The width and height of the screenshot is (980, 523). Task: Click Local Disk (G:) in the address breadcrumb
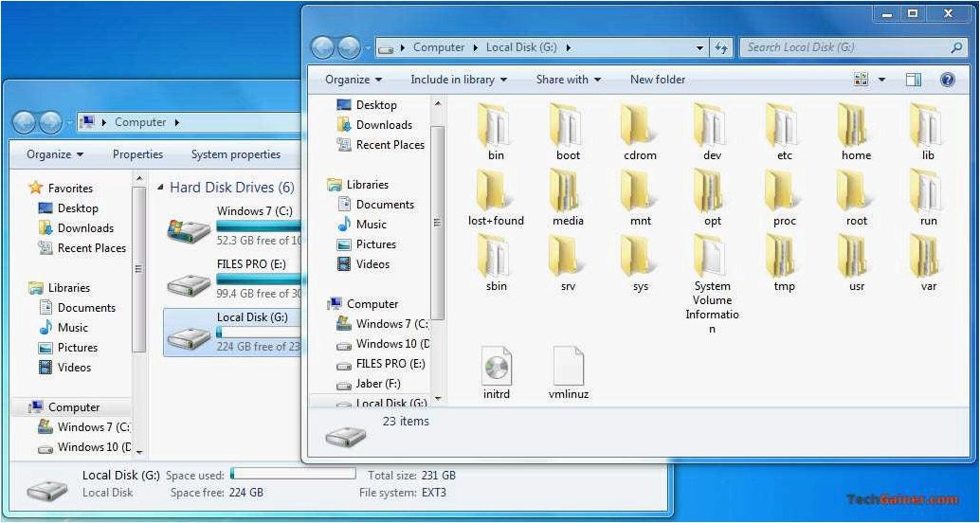(x=521, y=47)
